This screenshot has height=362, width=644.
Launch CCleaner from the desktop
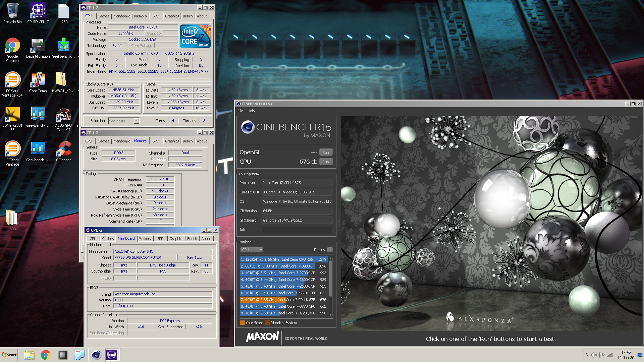pyautogui.click(x=63, y=152)
